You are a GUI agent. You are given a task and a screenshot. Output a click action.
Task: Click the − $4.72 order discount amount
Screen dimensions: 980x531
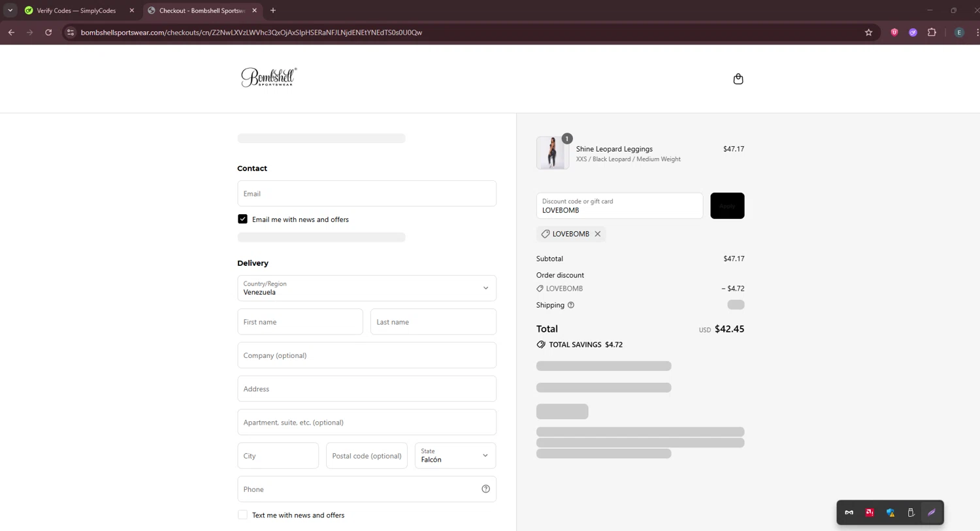click(x=732, y=289)
